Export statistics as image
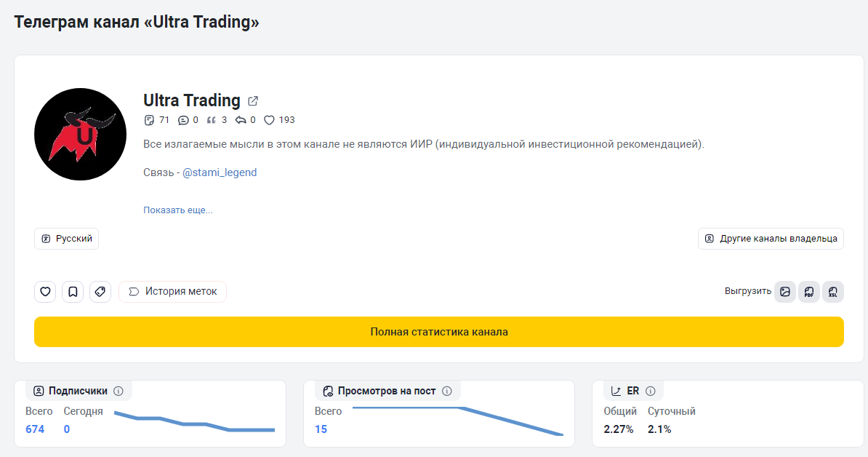The image size is (868, 457). [785, 291]
